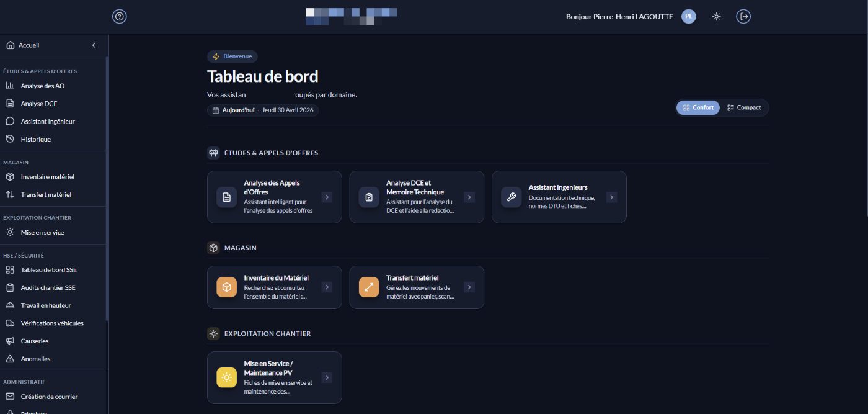Viewport: 868px width, 414px height.
Task: Click Vérifications véhicules link
Action: coord(53,323)
